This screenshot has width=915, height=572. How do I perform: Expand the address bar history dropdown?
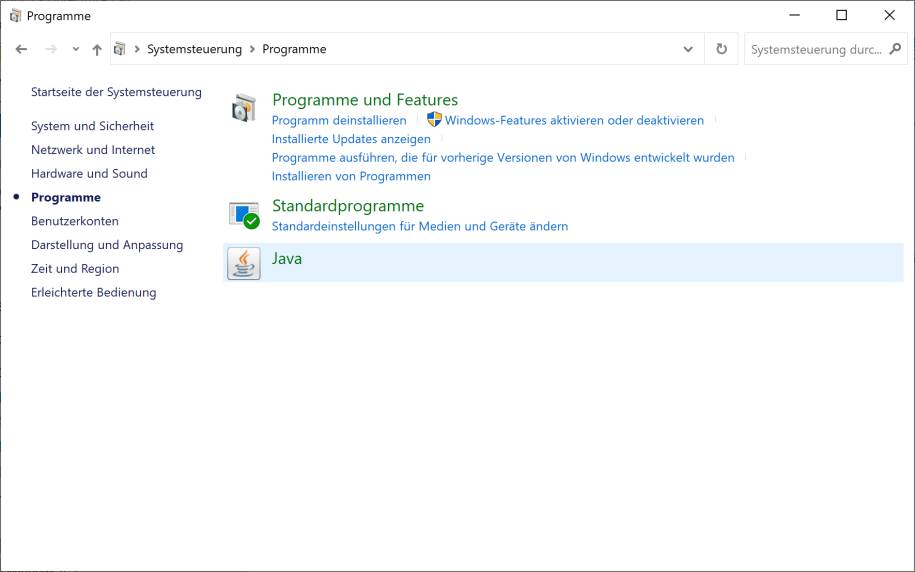(688, 49)
